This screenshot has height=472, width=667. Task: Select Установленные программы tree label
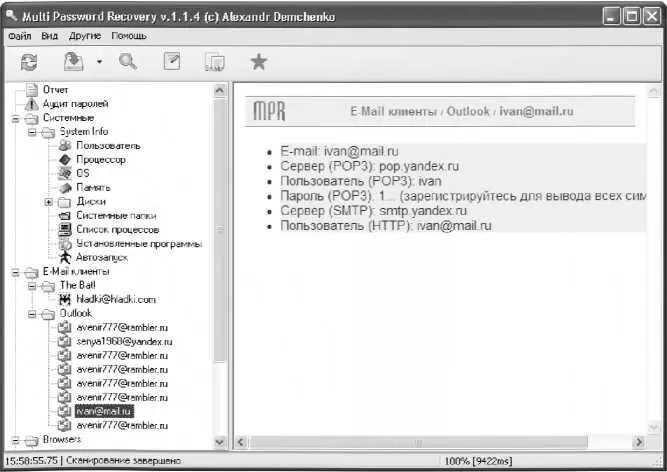click(x=139, y=244)
